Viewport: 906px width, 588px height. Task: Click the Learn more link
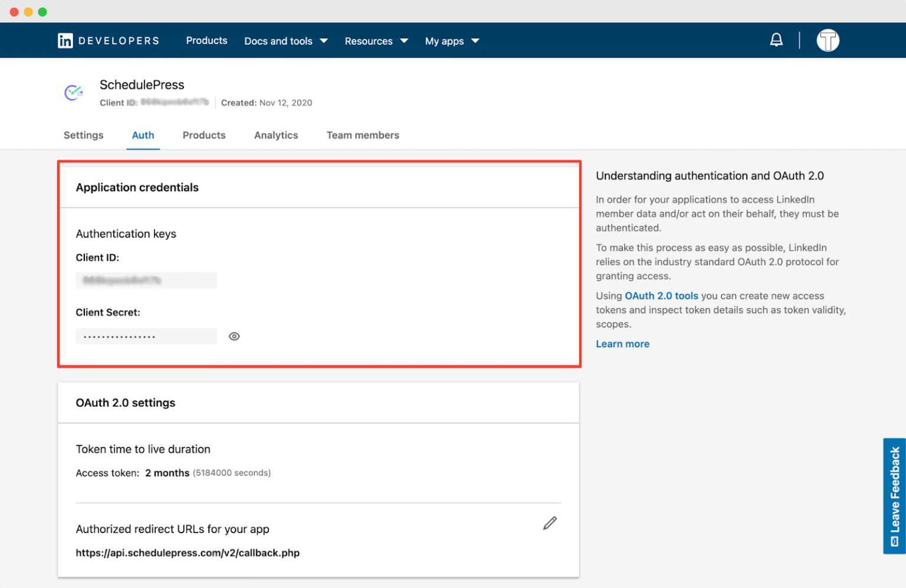(x=622, y=344)
